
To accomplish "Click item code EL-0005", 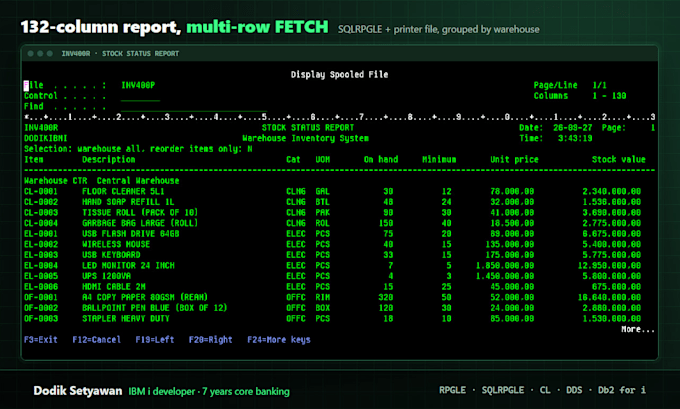I will coord(41,276).
